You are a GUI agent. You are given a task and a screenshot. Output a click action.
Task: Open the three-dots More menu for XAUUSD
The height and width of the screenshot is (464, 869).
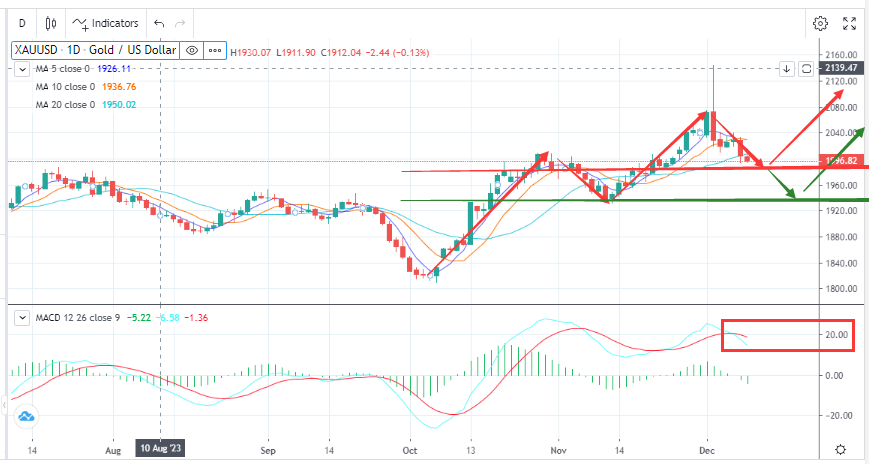214,50
